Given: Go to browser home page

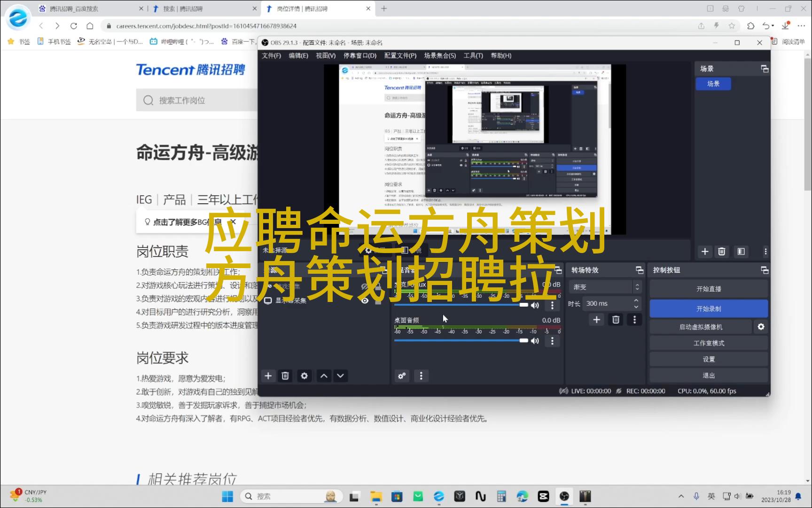Looking at the screenshot, I should 90,26.
